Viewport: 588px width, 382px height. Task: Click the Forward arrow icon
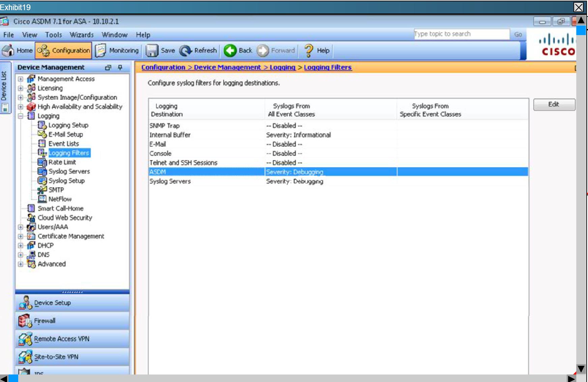[263, 51]
